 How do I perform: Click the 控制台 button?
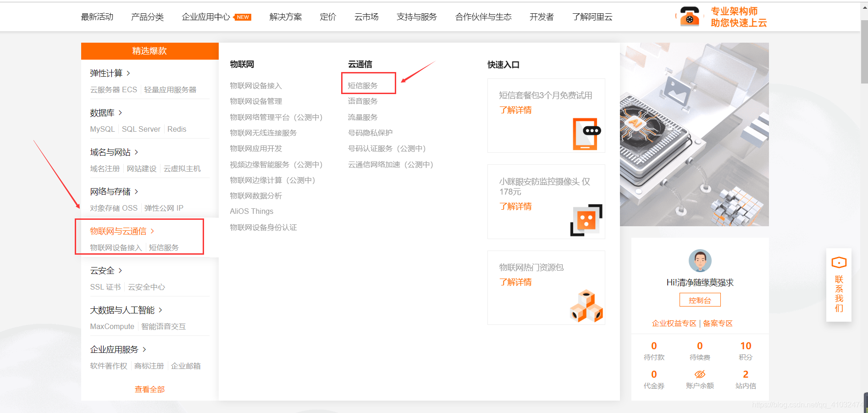tap(700, 300)
